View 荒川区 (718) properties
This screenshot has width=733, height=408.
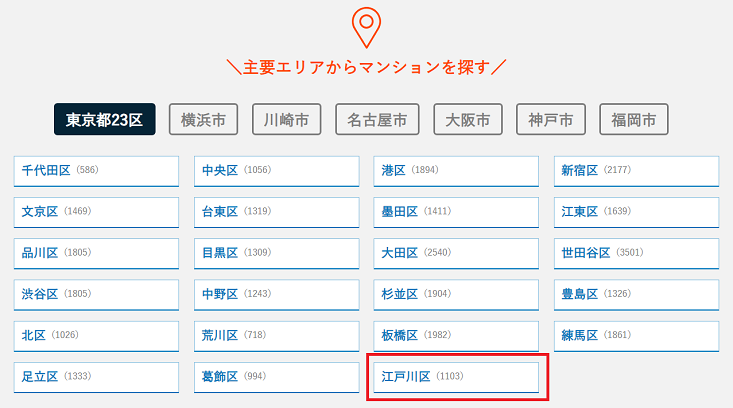pos(277,336)
